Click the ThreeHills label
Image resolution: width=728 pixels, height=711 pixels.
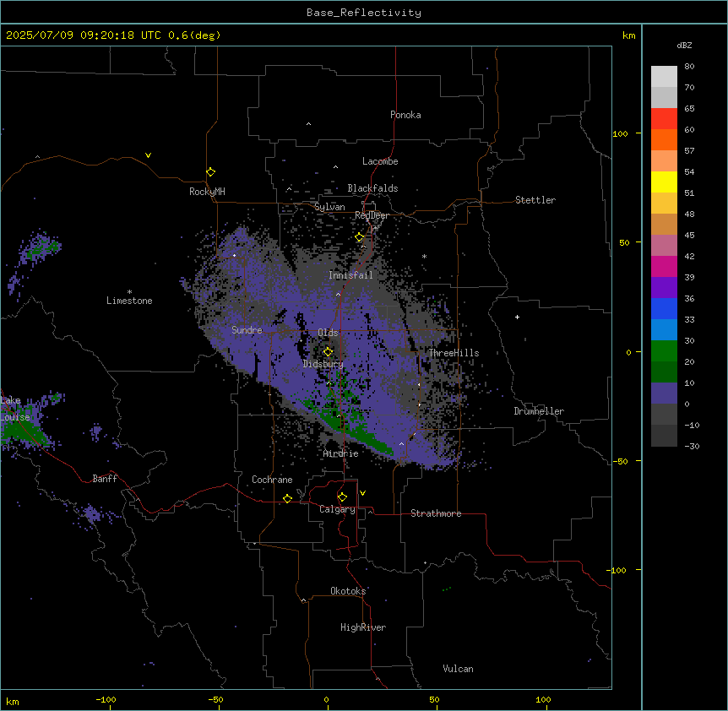(x=454, y=353)
